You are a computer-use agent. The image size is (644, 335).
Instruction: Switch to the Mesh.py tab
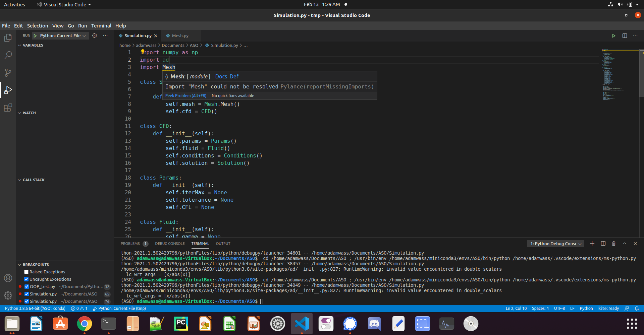pos(180,36)
